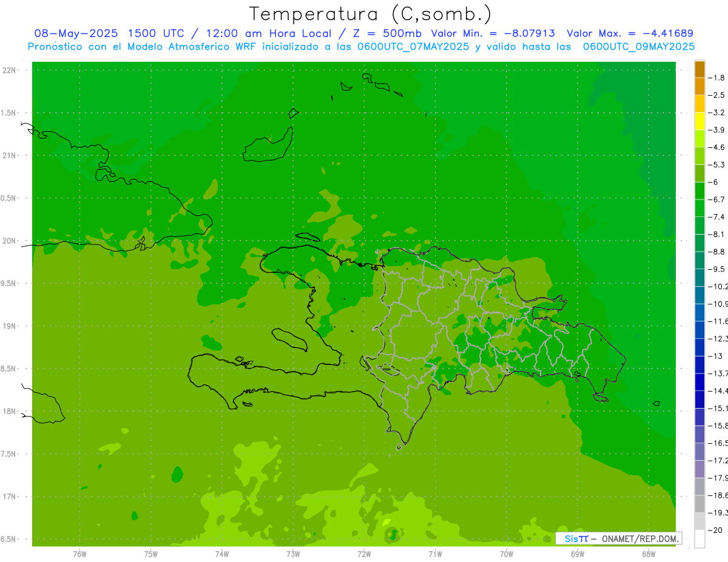The image size is (728, 562).
Task: Pick the yellow swatch between -3.2 and -3.9
Action: [699, 121]
